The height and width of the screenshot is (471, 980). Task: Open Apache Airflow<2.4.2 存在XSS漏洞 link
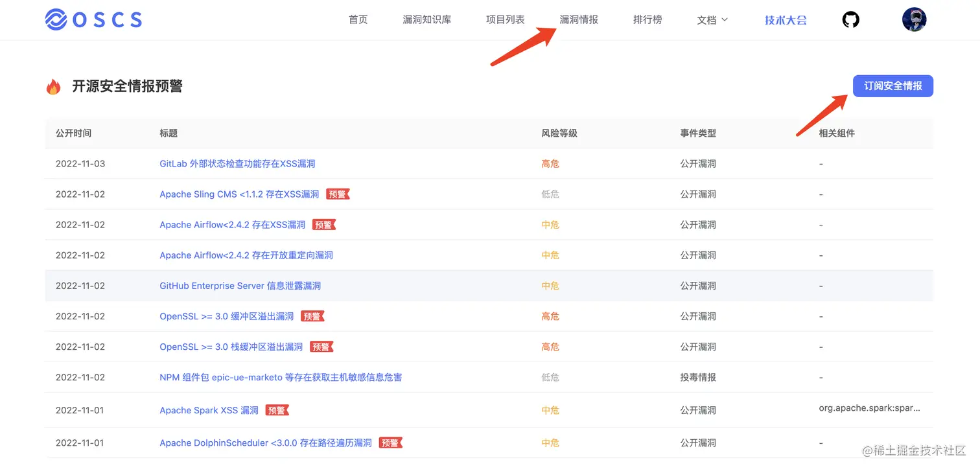[x=232, y=225]
